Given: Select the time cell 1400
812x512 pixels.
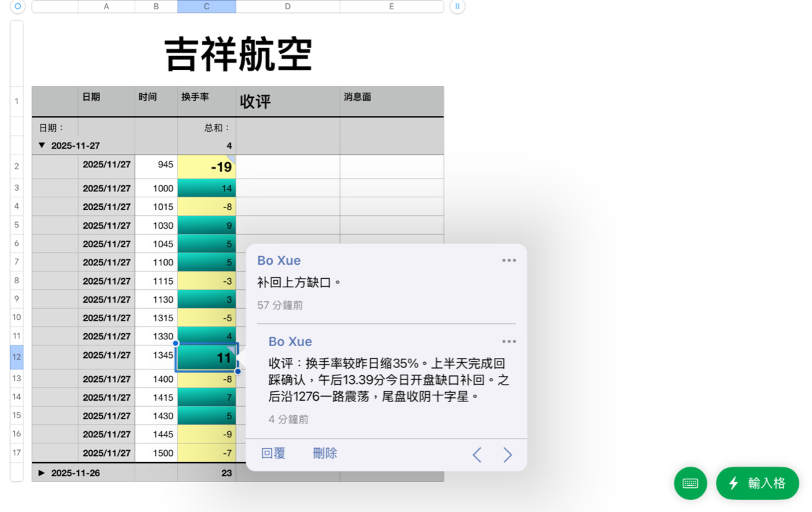Looking at the screenshot, I should pyautogui.click(x=157, y=379).
